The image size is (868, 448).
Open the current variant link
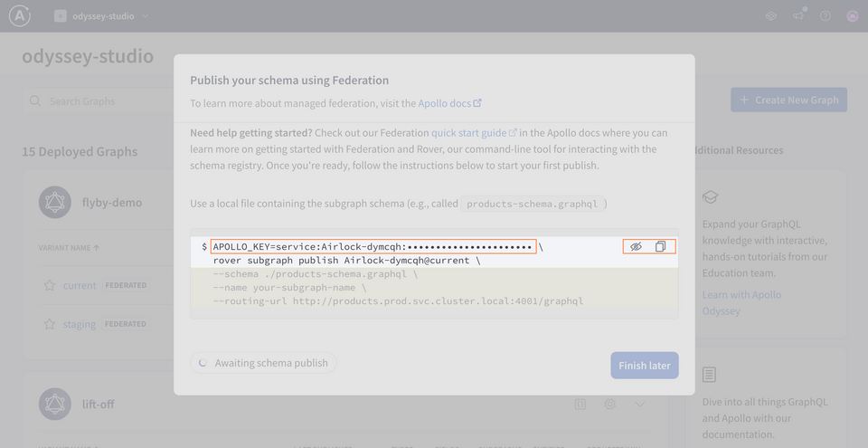(80, 286)
